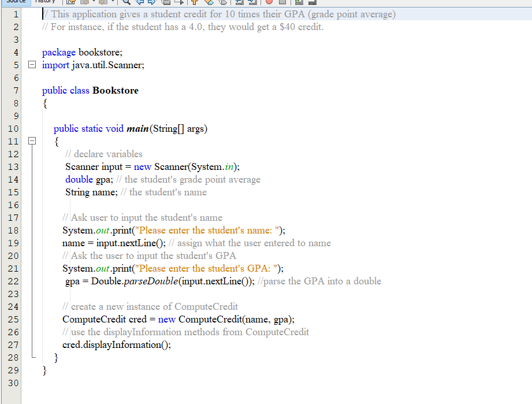Click the opening brace on line 8

[x=45, y=103]
